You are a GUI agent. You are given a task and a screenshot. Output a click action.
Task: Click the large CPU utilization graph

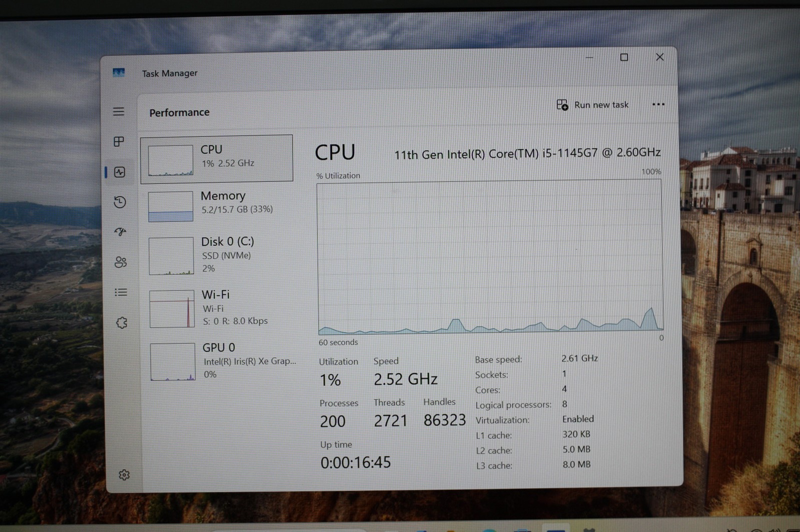(490, 257)
